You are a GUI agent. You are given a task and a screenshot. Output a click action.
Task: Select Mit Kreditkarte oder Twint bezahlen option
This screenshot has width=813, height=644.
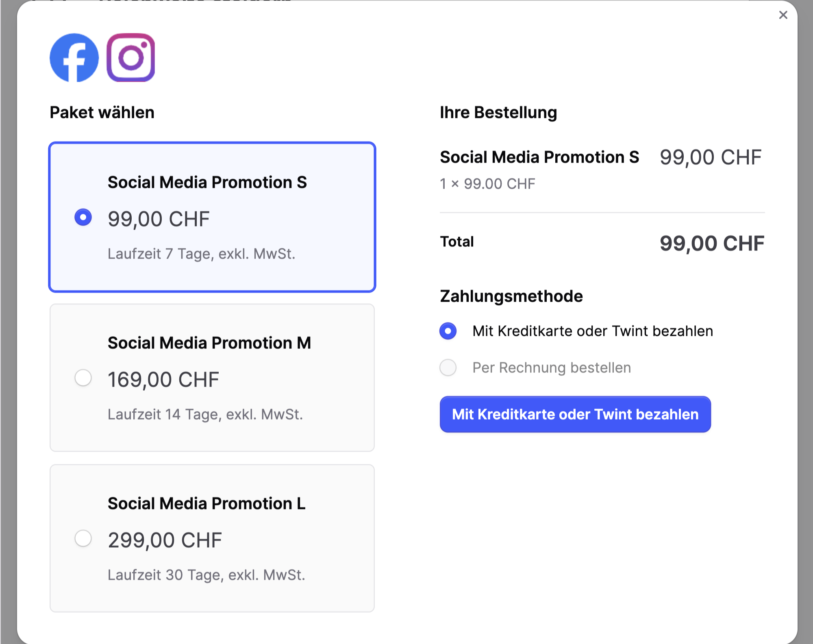point(448,331)
